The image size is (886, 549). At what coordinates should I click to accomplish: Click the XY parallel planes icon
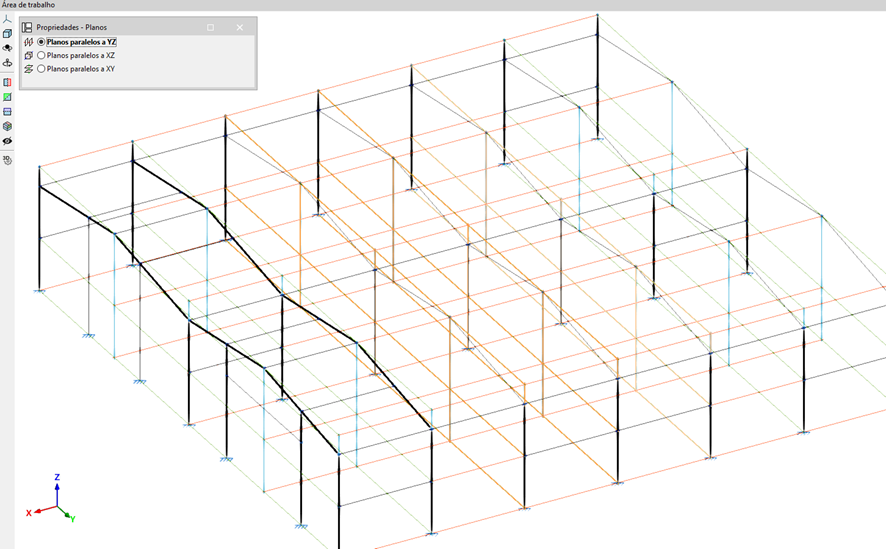(29, 69)
